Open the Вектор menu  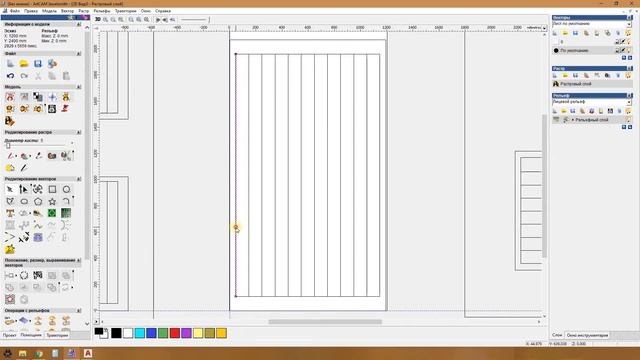[x=67, y=11]
